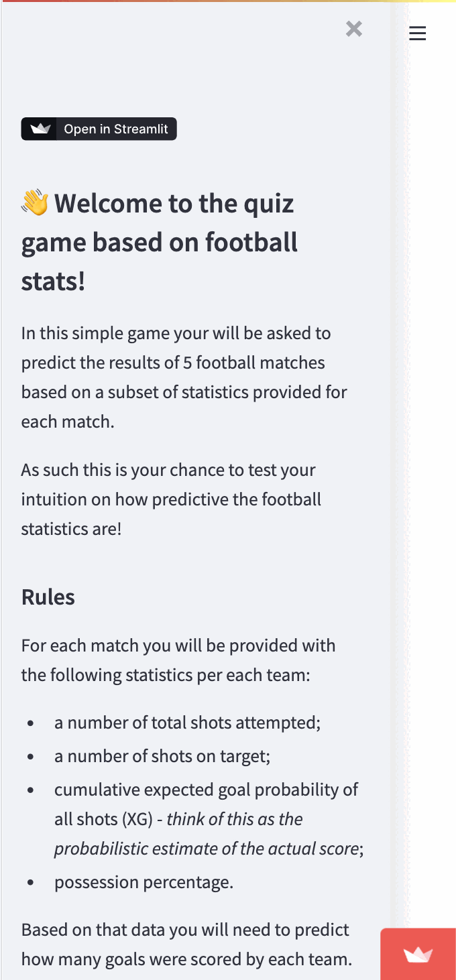Select the Welcome to the quiz game heading
This screenshot has height=980, width=456.
tap(160, 242)
